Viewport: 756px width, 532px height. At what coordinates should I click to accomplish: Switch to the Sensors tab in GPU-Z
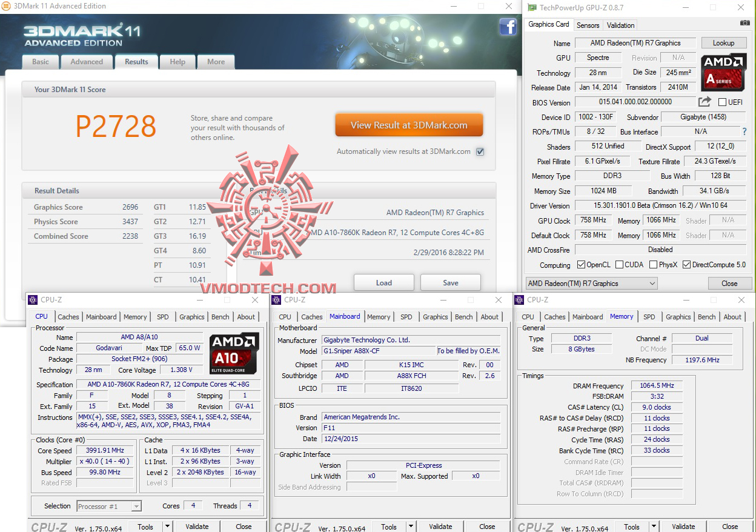588,25
